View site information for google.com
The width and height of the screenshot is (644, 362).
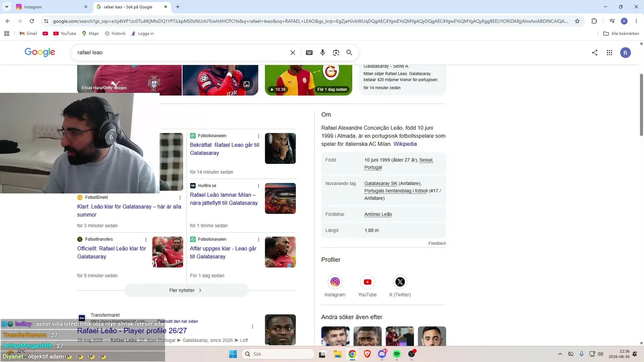click(46, 21)
